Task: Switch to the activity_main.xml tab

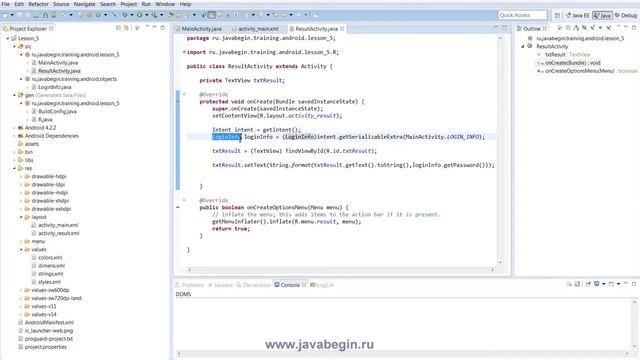Action: pyautogui.click(x=255, y=29)
